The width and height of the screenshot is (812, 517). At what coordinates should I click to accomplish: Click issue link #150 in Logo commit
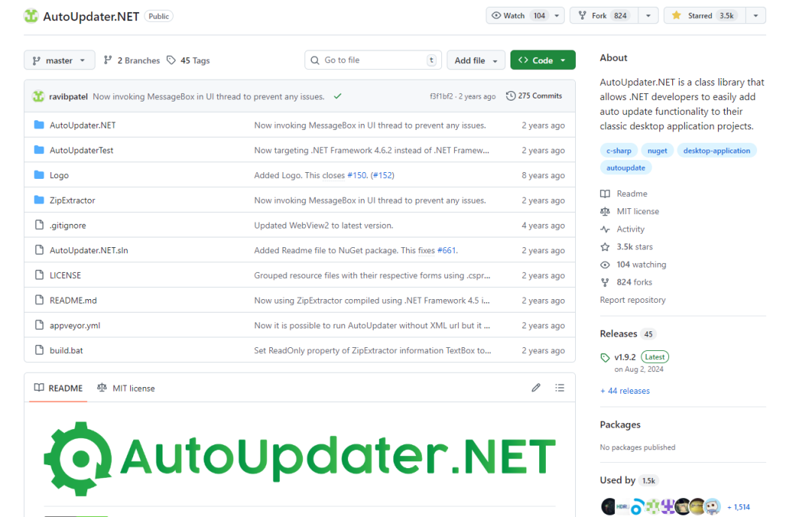(357, 175)
